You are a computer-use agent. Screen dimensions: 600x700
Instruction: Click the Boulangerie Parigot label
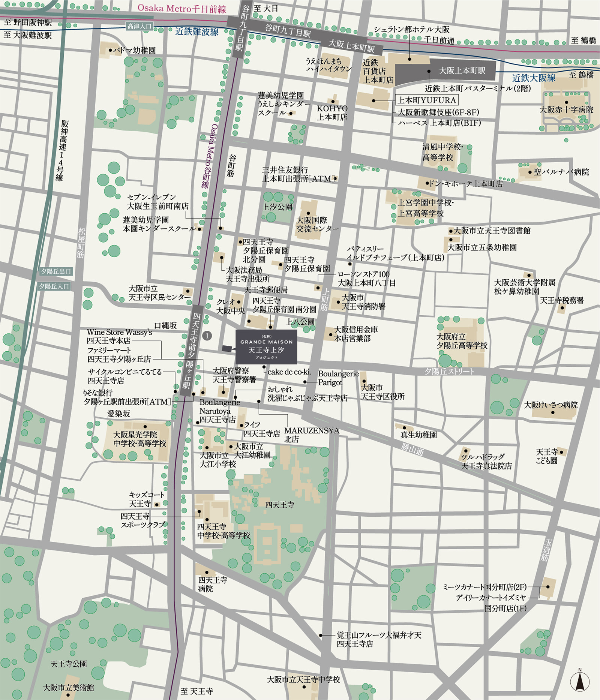click(338, 378)
